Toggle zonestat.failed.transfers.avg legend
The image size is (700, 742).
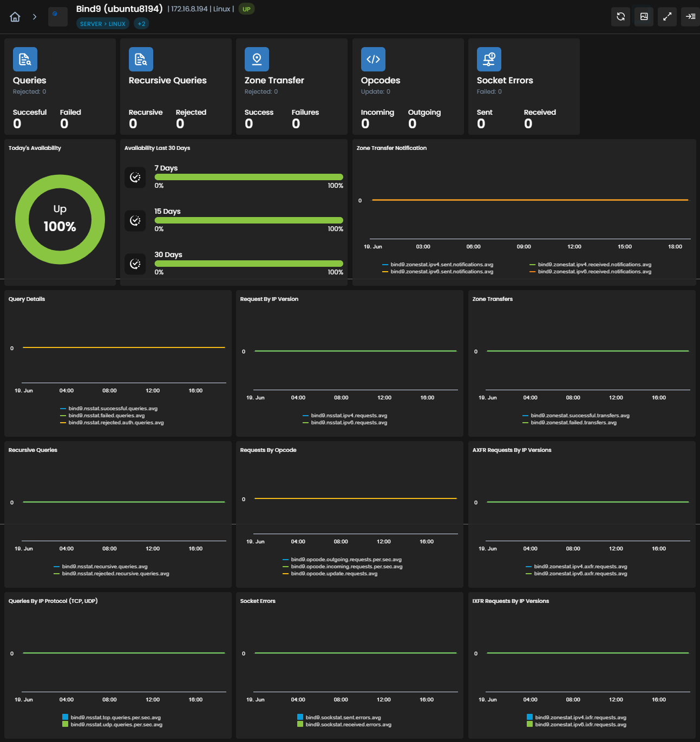click(x=570, y=423)
